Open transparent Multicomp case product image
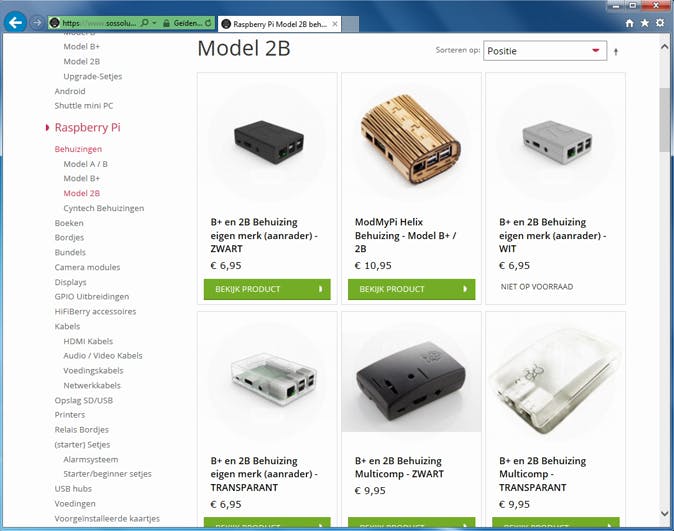Image resolution: width=674 pixels, height=531 pixels. pyautogui.click(x=556, y=383)
